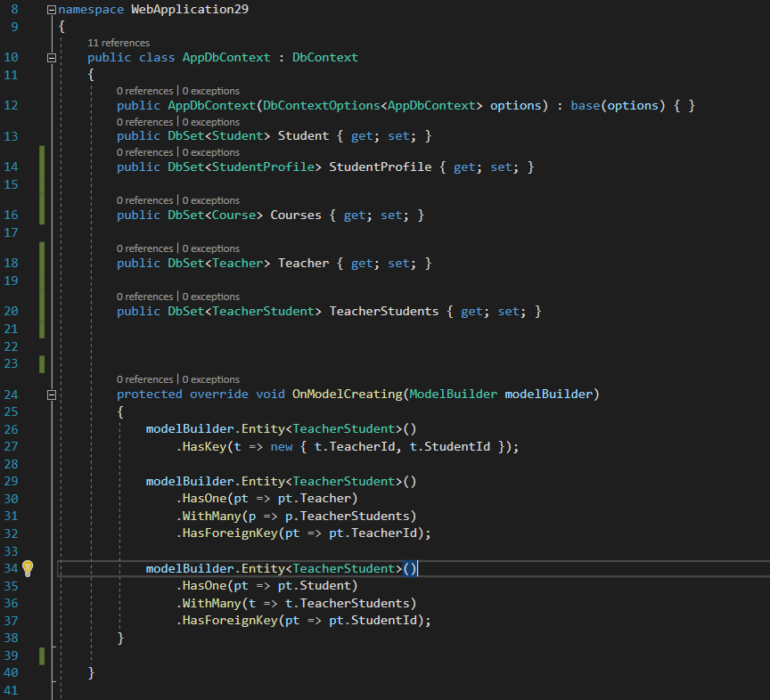
Task: Click line number 24 in the gutter
Action: [x=11, y=395]
